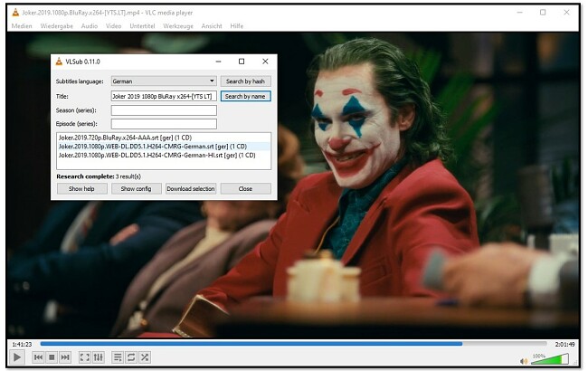Screen dimensions: 588x371
Task: Click Search by hash button
Action: [246, 81]
